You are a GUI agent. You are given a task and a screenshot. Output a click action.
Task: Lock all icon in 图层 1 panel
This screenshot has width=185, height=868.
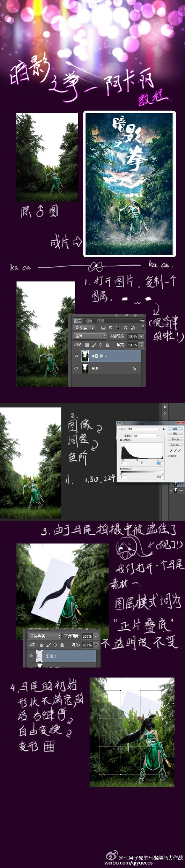tap(62, 645)
